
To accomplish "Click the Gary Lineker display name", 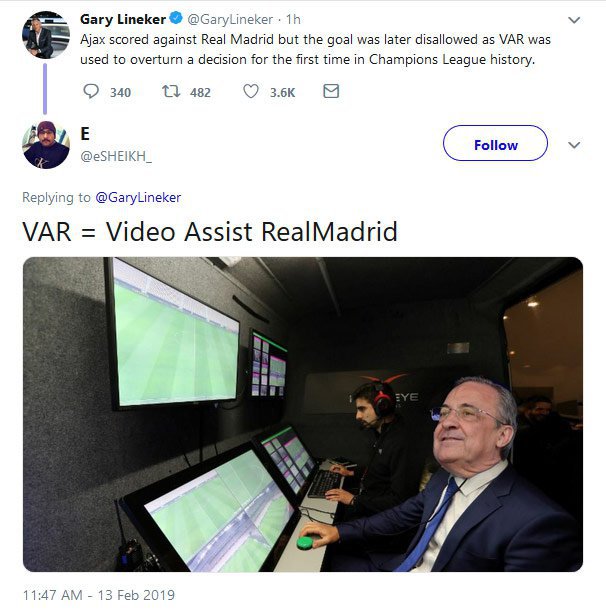I will click(123, 19).
